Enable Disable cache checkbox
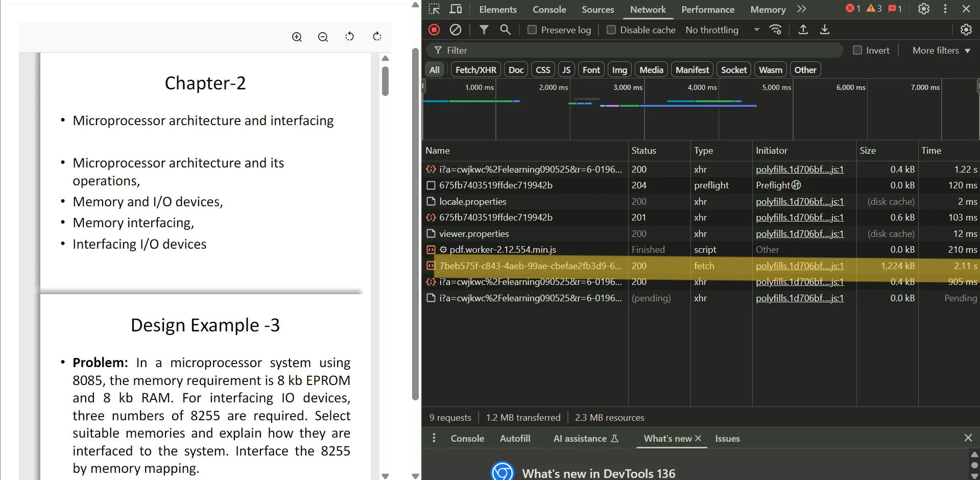980x480 pixels. coord(611,30)
